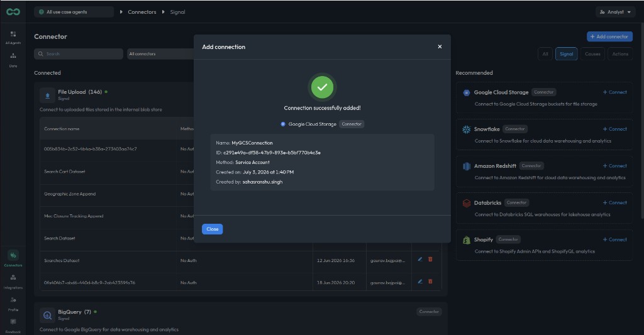
Task: Click the search magnifier icon
Action: 41,54
